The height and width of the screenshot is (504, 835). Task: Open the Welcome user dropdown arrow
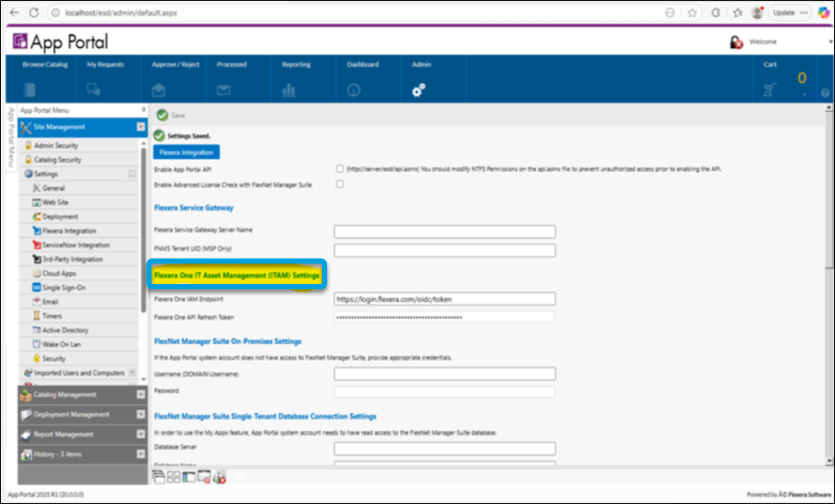click(x=830, y=42)
